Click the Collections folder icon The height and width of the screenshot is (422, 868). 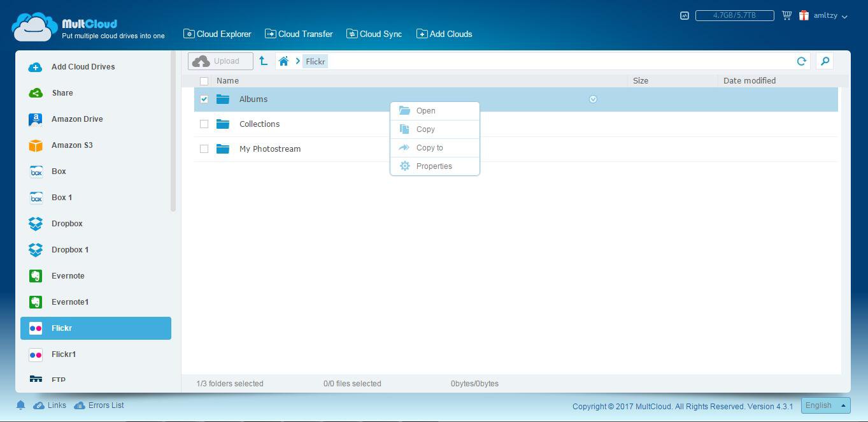[x=222, y=124]
